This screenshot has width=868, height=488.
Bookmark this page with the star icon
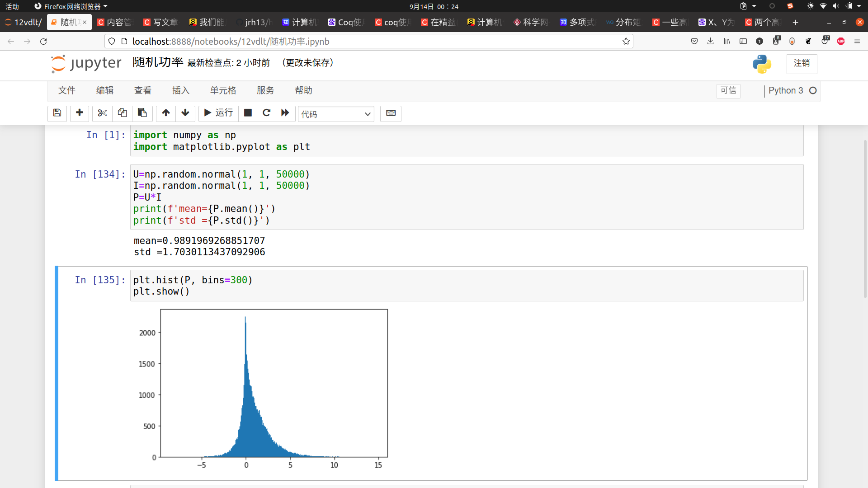coord(626,41)
